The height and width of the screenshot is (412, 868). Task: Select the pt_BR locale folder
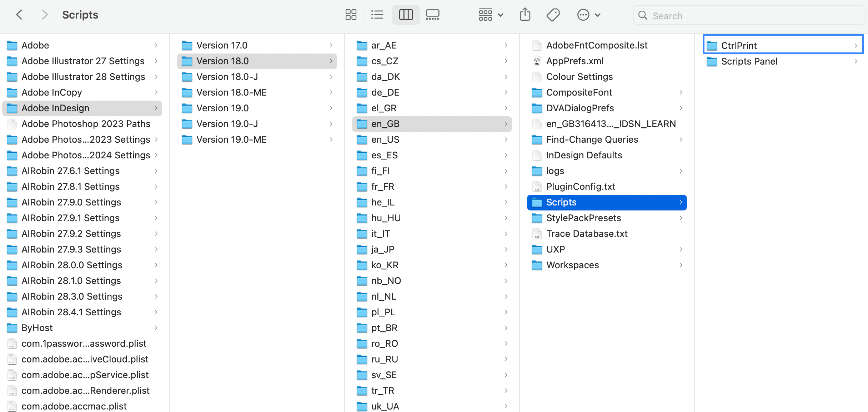point(432,328)
